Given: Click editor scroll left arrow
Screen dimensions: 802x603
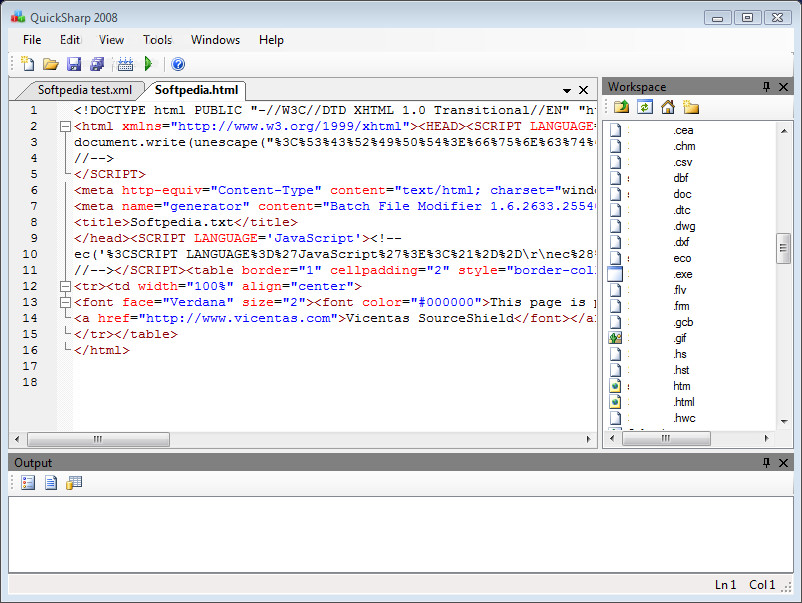Looking at the screenshot, I should click(17, 439).
